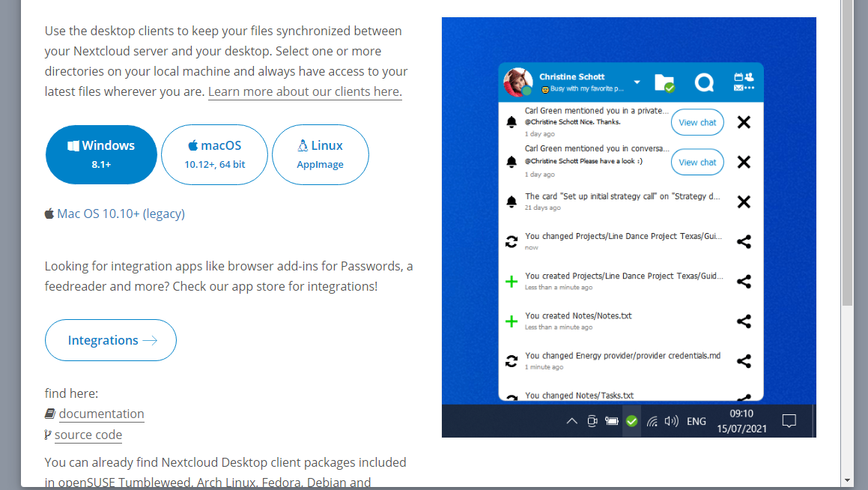Download the macOS 10.12+, 64 bit client
The height and width of the screenshot is (490, 868).
(x=215, y=154)
